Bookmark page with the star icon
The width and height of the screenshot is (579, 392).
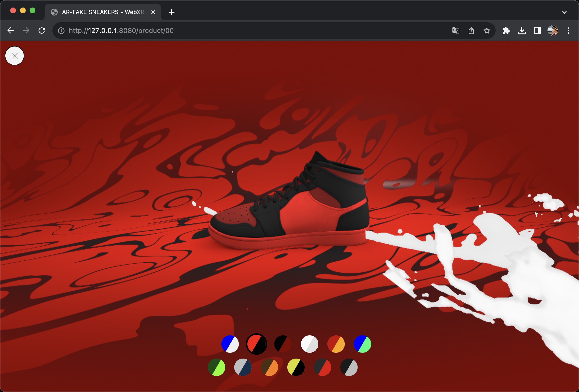[487, 31]
